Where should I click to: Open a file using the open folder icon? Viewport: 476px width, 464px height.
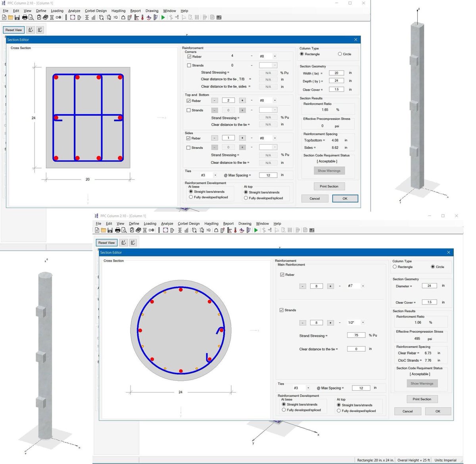coord(10,17)
